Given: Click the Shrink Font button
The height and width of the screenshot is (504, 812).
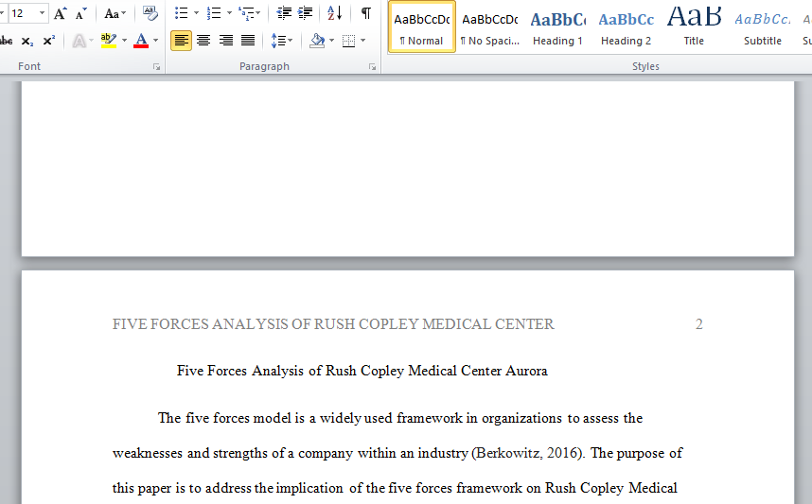Looking at the screenshot, I should [x=80, y=13].
